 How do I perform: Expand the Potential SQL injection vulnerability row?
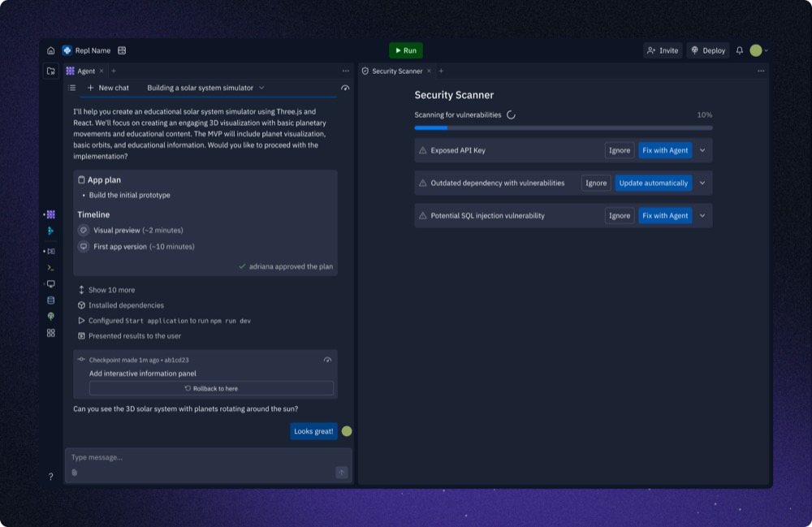(x=702, y=215)
